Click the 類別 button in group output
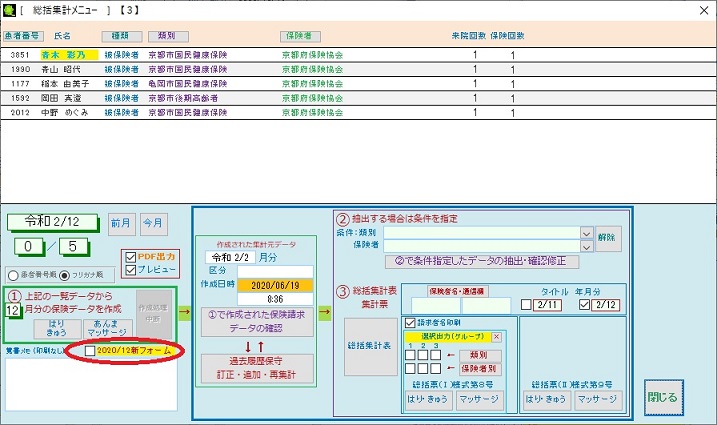 coord(480,355)
